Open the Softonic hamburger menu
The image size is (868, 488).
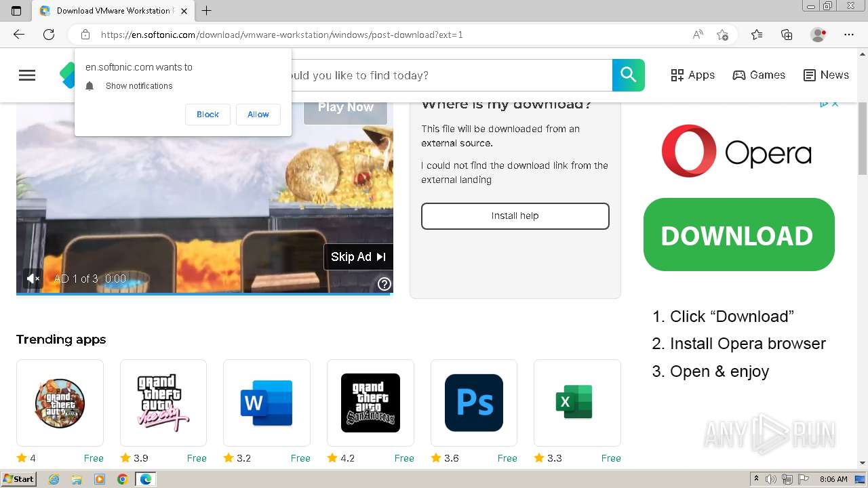click(x=27, y=75)
